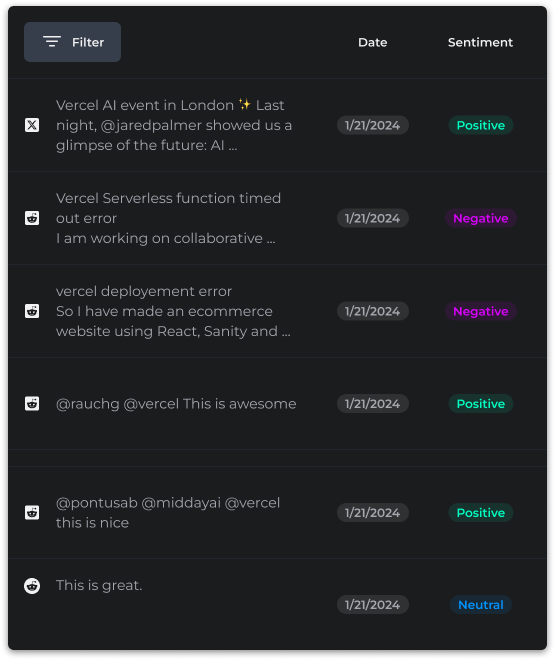Open the Vercel AI event in London post
555x660 pixels.
click(x=174, y=125)
